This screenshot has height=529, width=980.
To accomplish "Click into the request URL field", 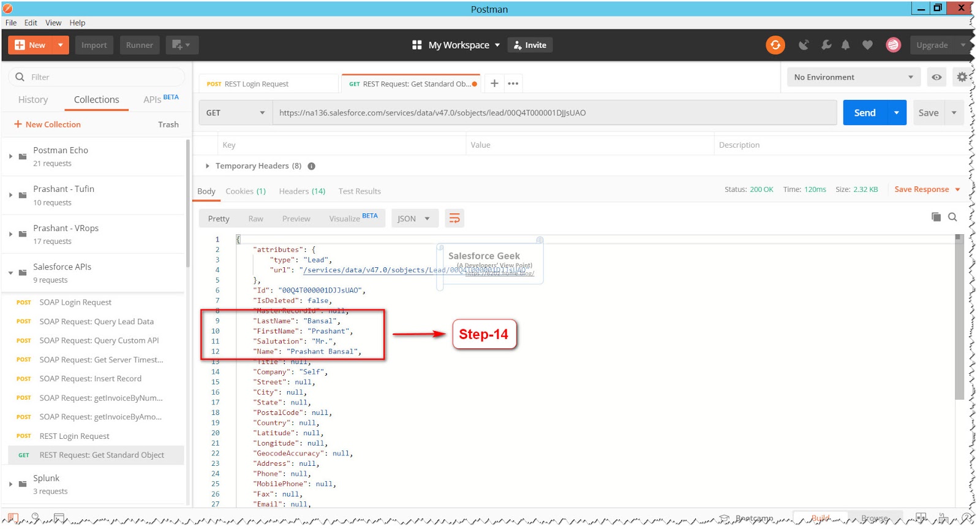I will pyautogui.click(x=554, y=113).
